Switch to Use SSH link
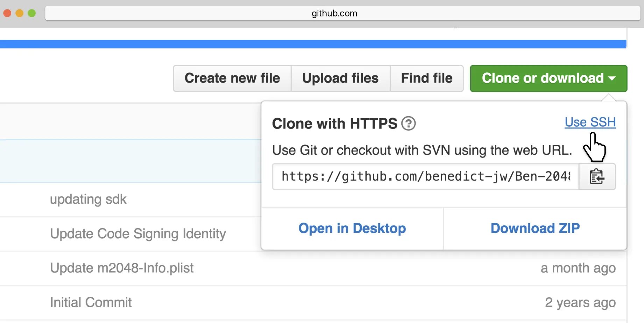This screenshot has width=644, height=323. pos(590,122)
